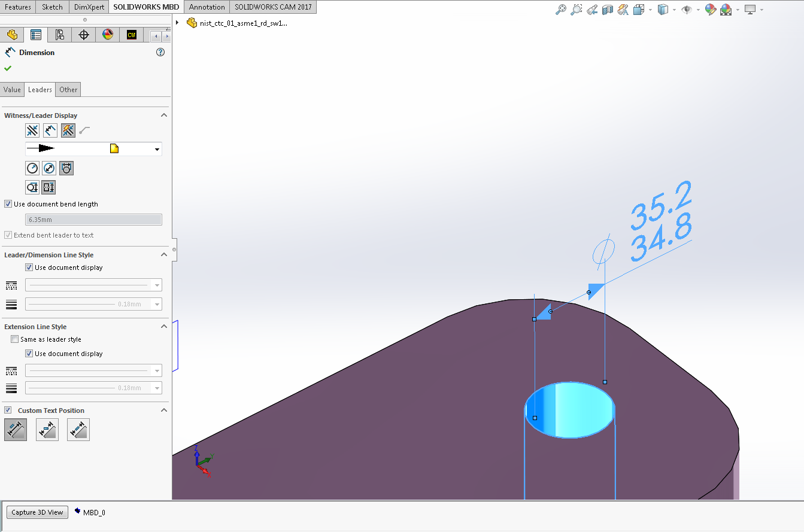
Task: Enable Same as leader style
Action: pyautogui.click(x=14, y=339)
